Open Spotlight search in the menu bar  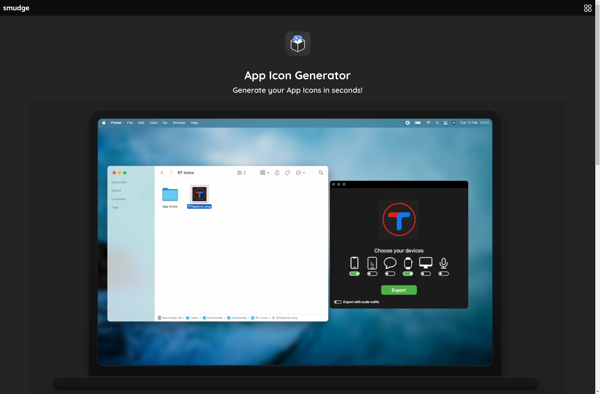tap(437, 123)
